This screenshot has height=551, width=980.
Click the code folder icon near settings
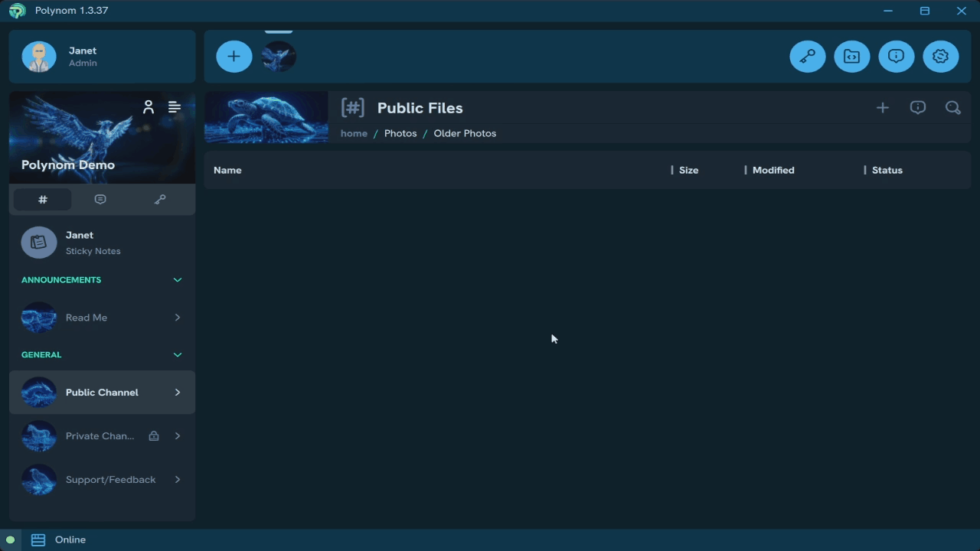coord(852,56)
